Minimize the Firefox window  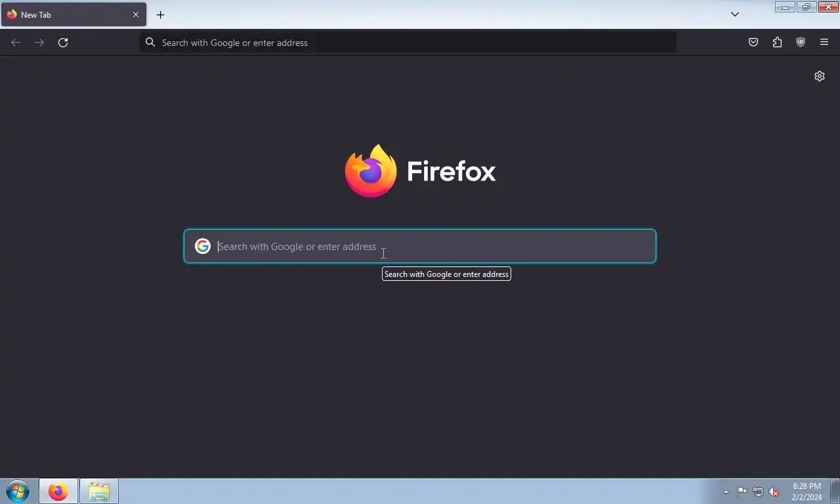(x=785, y=7)
